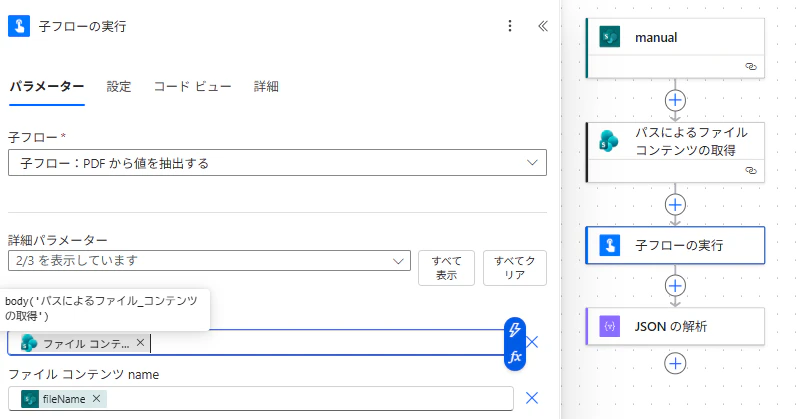This screenshot has height=419, width=797.
Task: Click the すべて表示 button
Action: [446, 267]
